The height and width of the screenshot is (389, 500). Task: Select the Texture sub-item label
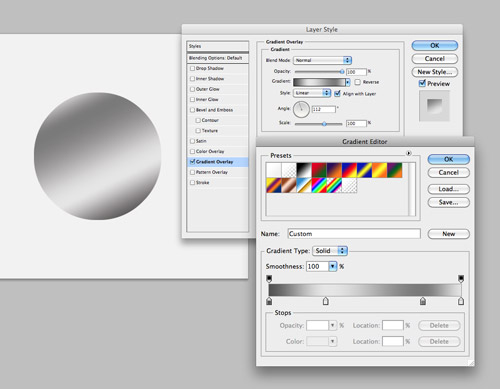(x=210, y=131)
